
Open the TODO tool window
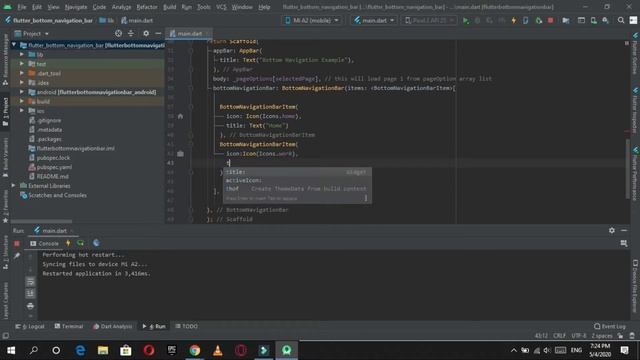point(187,326)
